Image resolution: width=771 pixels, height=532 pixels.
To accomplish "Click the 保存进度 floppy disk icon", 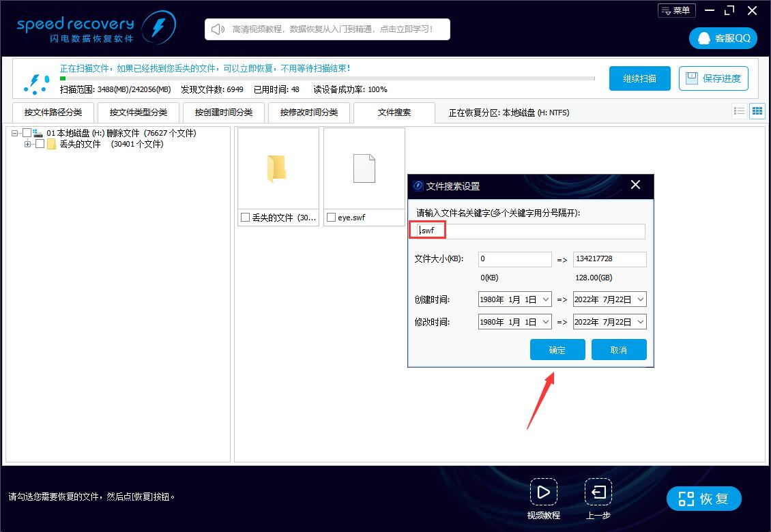I will pyautogui.click(x=691, y=78).
